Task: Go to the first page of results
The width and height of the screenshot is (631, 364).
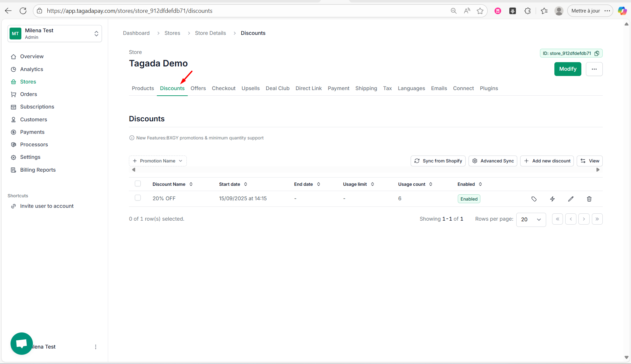Action: (558, 219)
